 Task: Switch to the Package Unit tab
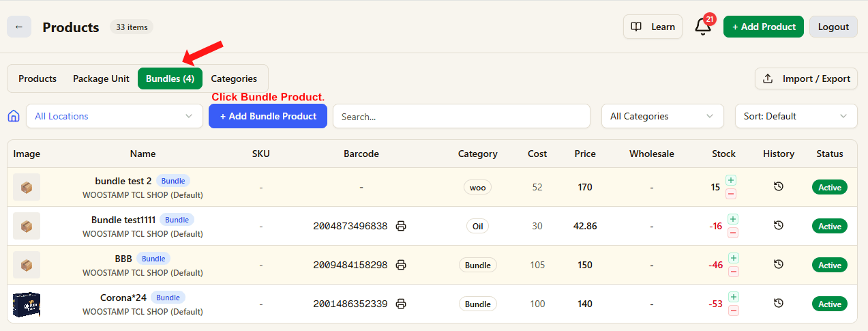point(101,78)
